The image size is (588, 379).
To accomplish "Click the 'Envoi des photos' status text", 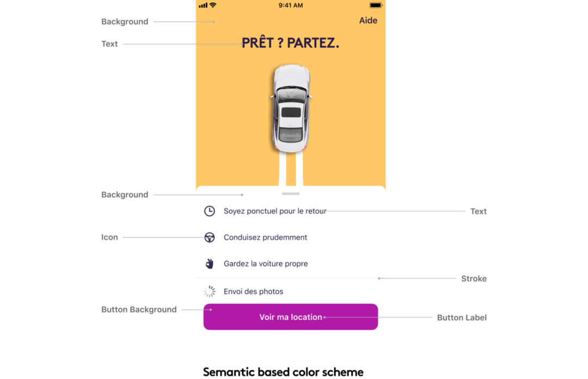I will coord(253,292).
